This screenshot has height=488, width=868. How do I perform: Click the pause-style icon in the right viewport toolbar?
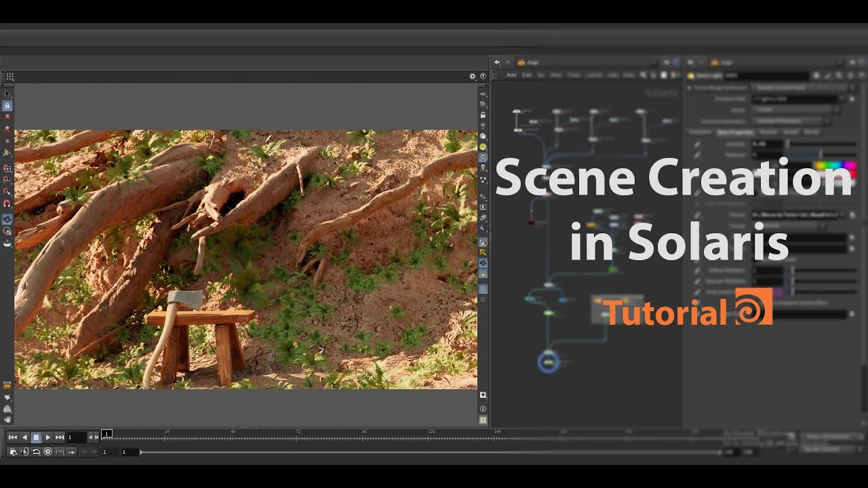click(483, 207)
